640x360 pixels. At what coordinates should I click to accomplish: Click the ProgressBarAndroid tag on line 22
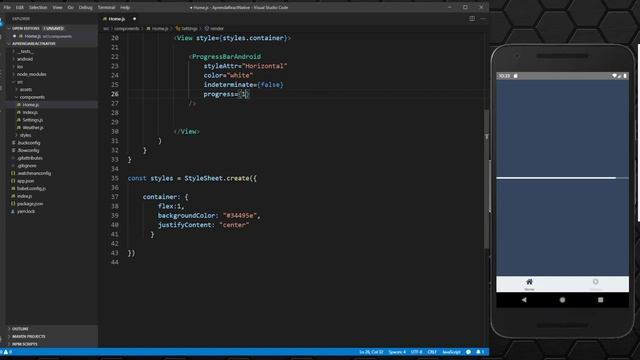point(226,57)
